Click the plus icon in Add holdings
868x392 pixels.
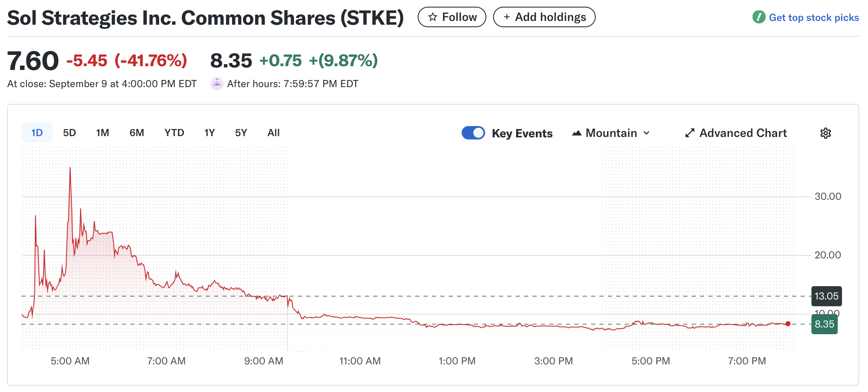(x=507, y=17)
